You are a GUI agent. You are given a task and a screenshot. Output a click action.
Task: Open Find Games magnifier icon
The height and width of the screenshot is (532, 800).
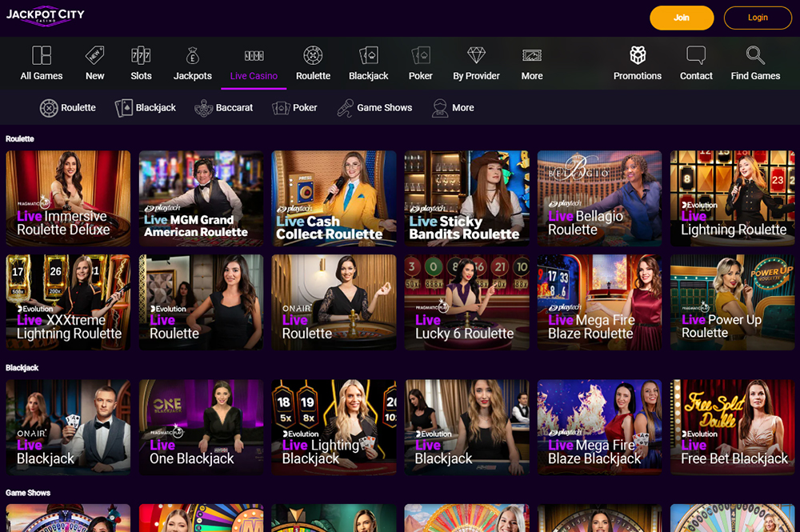coord(755,55)
